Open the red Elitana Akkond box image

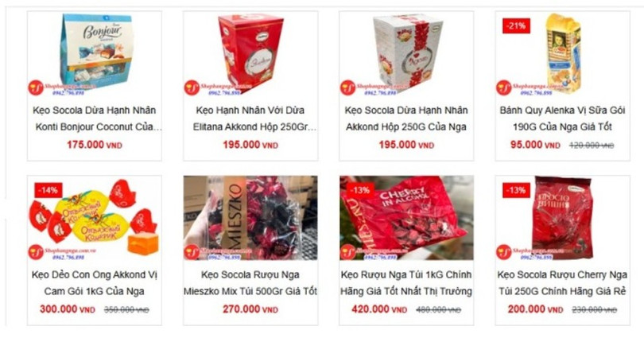[x=250, y=54]
